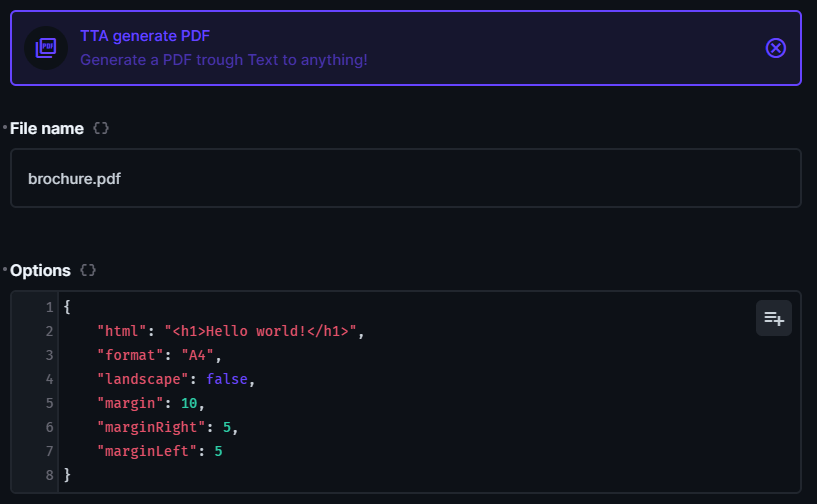The width and height of the screenshot is (817, 504).
Task: Click the "margin" key on line 5
Action: [130, 403]
